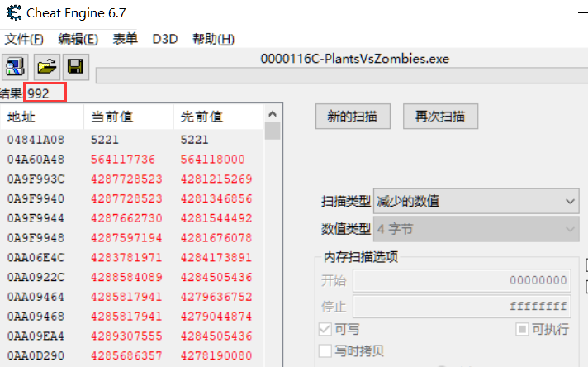This screenshot has height=367, width=588.
Task: Open the process list icon
Action: tap(15, 67)
